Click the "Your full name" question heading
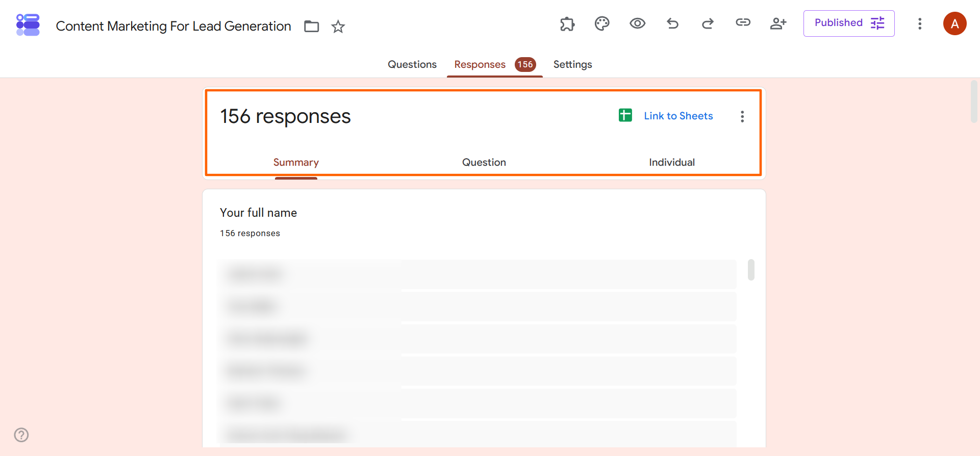Image resolution: width=980 pixels, height=456 pixels. pyautogui.click(x=258, y=213)
